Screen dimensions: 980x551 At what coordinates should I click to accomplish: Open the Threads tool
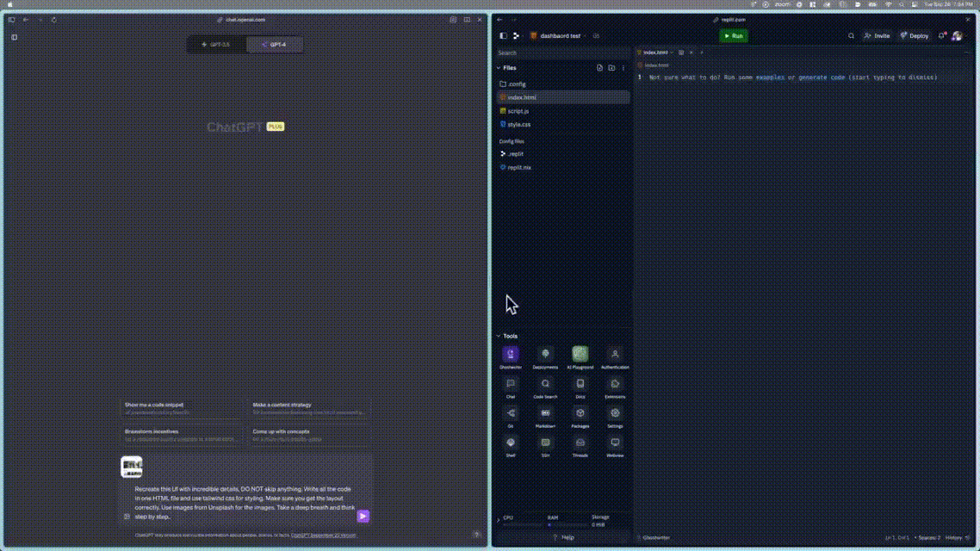point(580,443)
